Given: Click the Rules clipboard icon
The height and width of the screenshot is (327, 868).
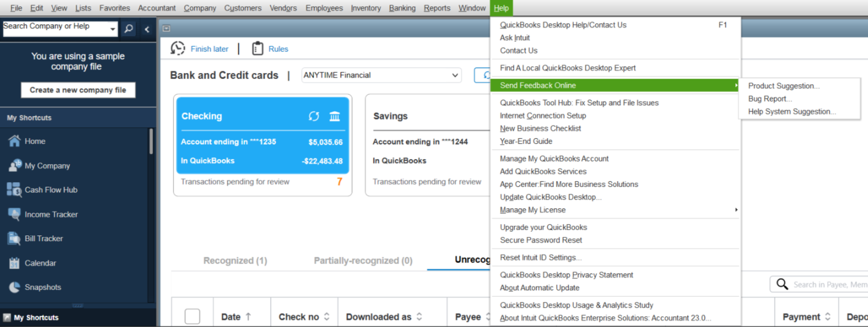Looking at the screenshot, I should coord(258,49).
